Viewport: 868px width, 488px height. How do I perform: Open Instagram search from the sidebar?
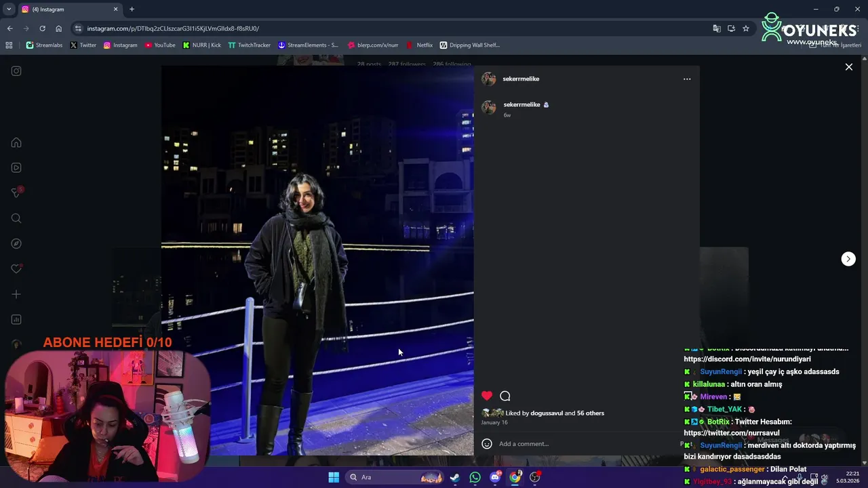(16, 218)
